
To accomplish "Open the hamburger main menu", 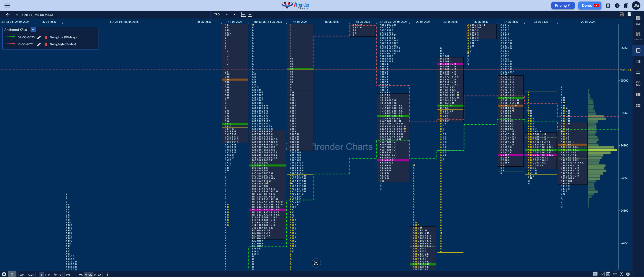I will click(x=7, y=5).
